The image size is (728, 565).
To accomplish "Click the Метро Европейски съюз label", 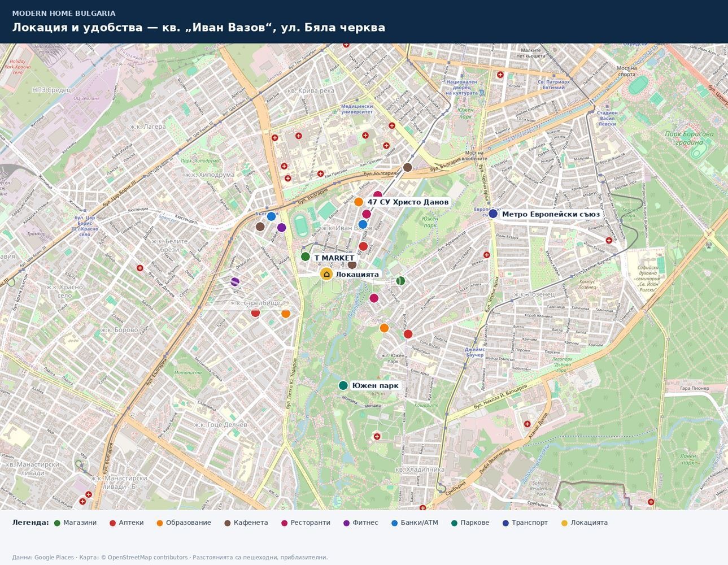I will [551, 214].
